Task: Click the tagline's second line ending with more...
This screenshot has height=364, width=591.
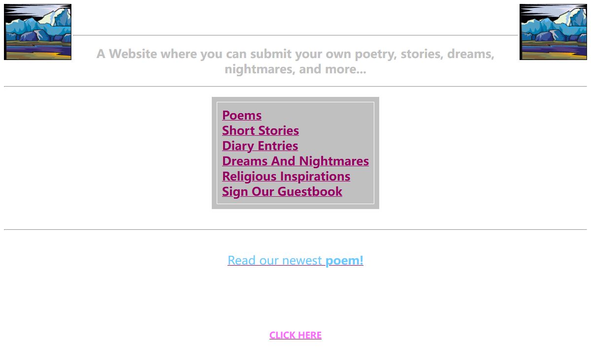Action: tap(295, 69)
